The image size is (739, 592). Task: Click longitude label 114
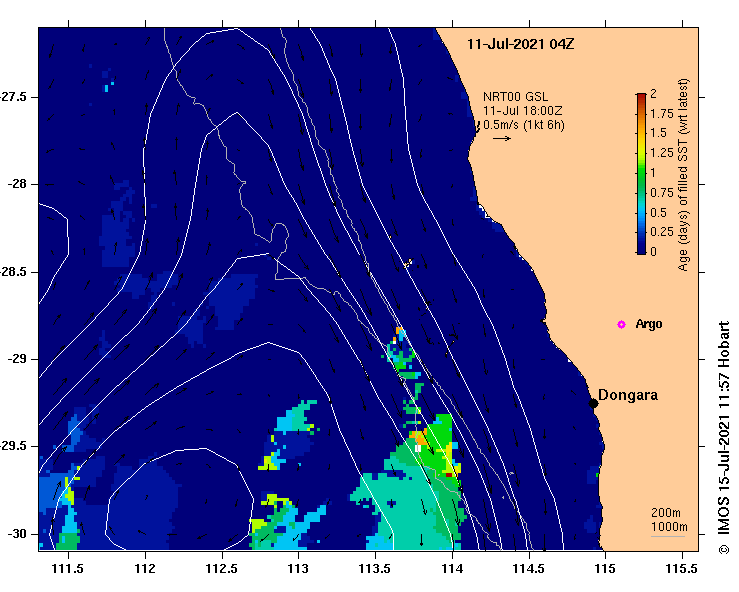pos(452,568)
